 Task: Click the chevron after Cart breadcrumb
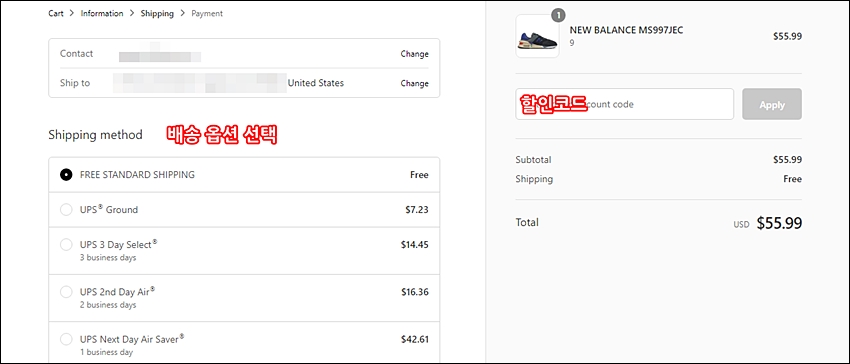(72, 14)
